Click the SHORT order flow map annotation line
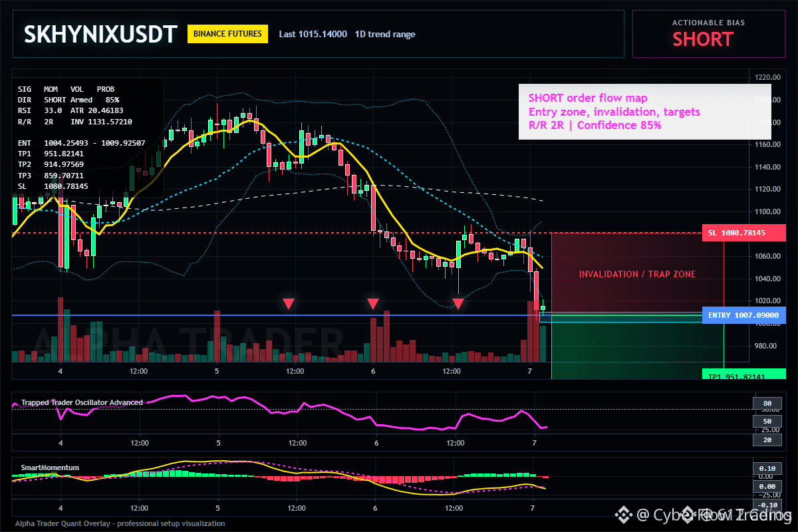The height and width of the screenshot is (532, 798). [x=588, y=98]
